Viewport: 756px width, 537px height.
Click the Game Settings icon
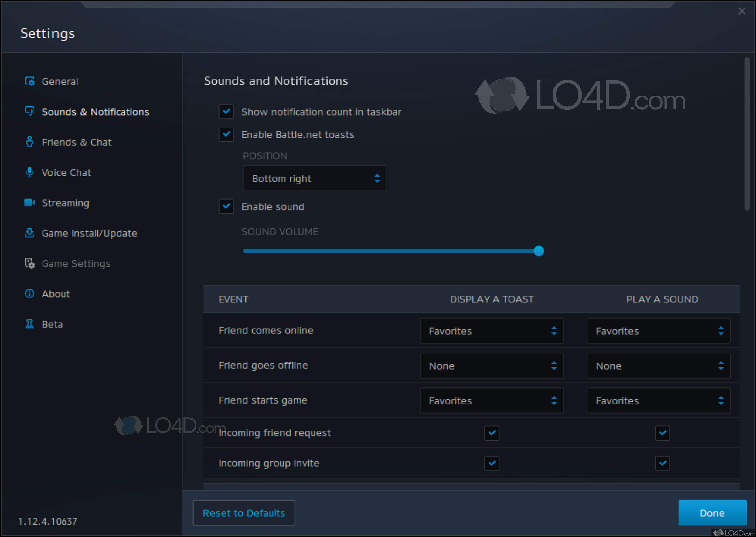tap(30, 264)
